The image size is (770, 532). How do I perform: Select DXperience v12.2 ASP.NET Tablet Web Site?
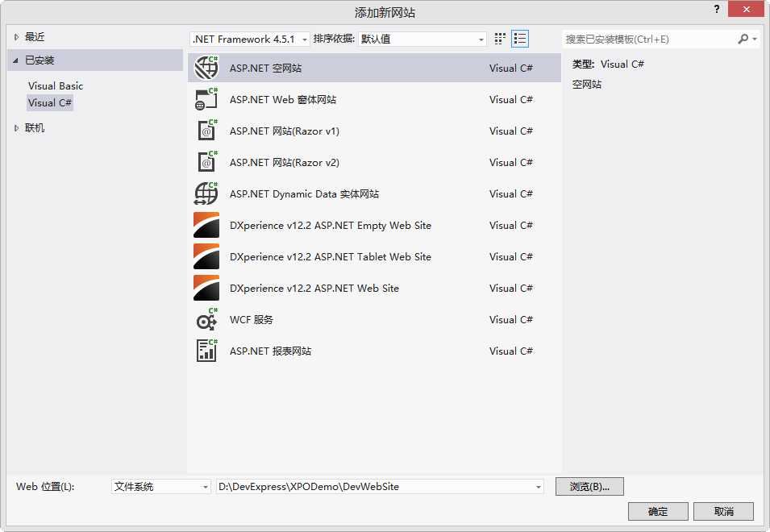[x=331, y=256]
